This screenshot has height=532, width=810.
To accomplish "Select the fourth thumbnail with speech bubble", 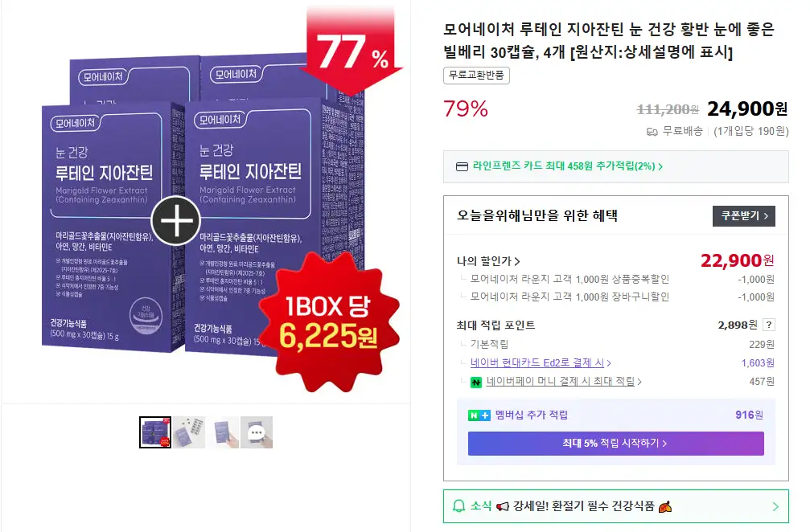I will click(257, 432).
